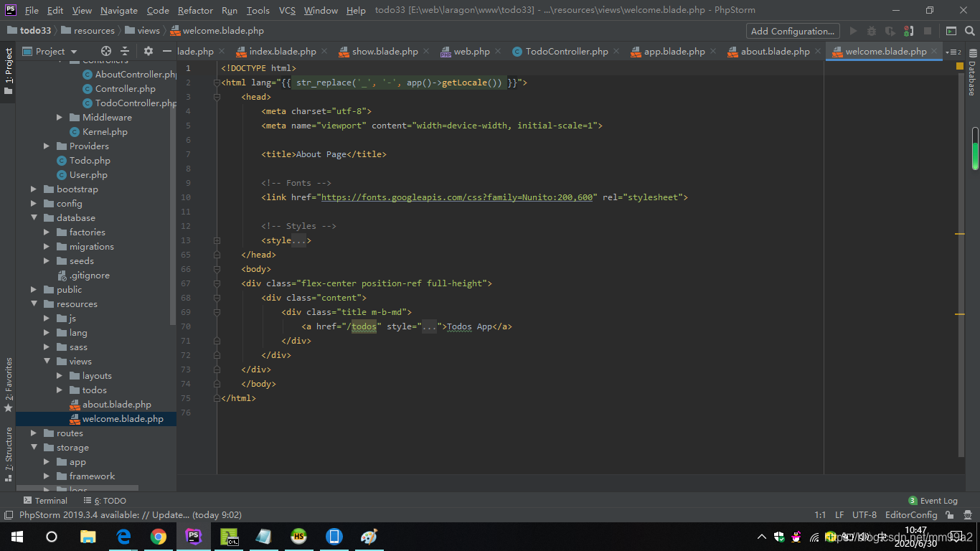
Task: Click breadcrumb 'resources' in navigation bar
Action: 88,31
